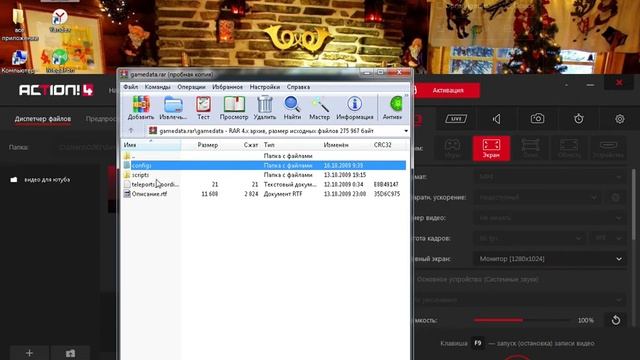Image resolution: width=640 pixels, height=360 pixels.
Task: Sort by the Тип column header
Action: (291, 145)
